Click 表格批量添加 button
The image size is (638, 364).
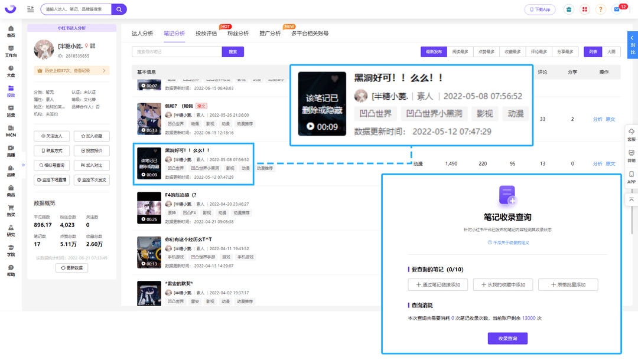point(568,285)
